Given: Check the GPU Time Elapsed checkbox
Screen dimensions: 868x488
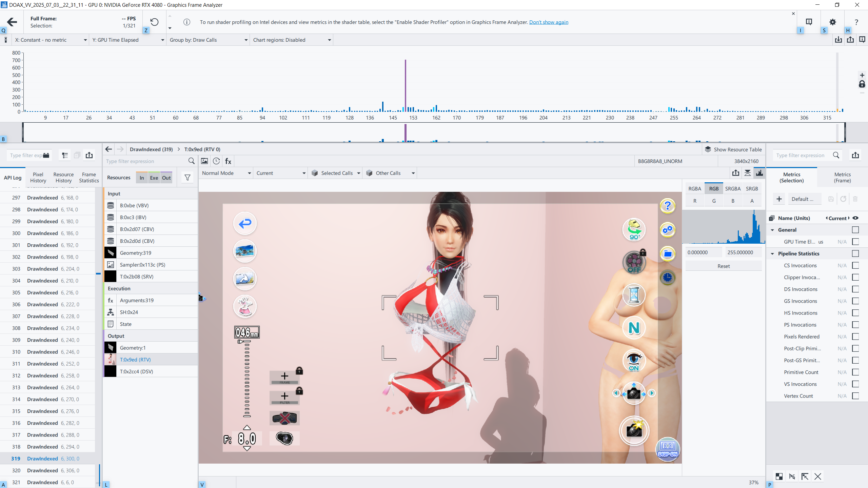Looking at the screenshot, I should (x=855, y=242).
